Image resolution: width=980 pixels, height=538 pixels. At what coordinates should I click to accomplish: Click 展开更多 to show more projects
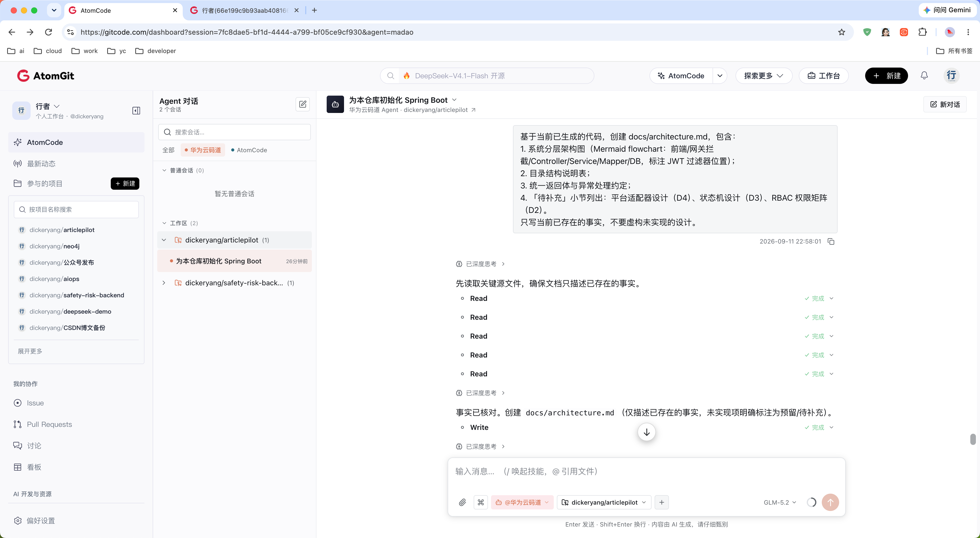(x=30, y=351)
